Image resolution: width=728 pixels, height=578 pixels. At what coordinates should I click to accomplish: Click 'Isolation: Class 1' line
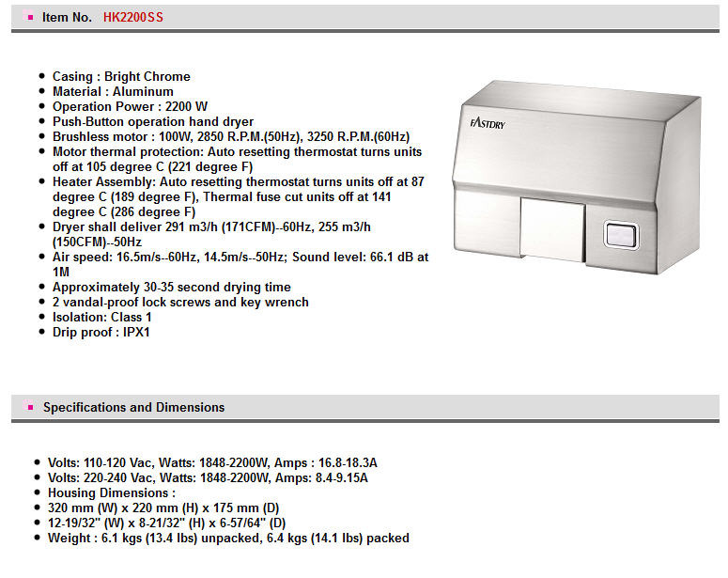(102, 318)
